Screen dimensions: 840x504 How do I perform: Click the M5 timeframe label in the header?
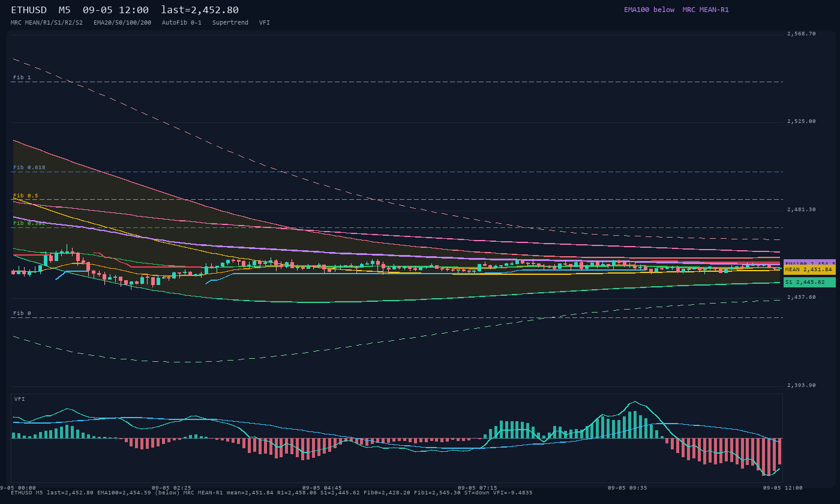tap(64, 10)
